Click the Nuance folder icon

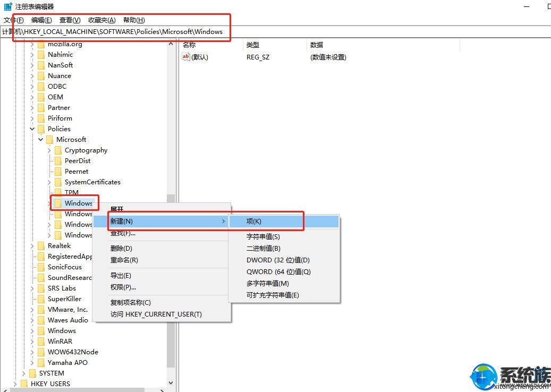point(41,76)
